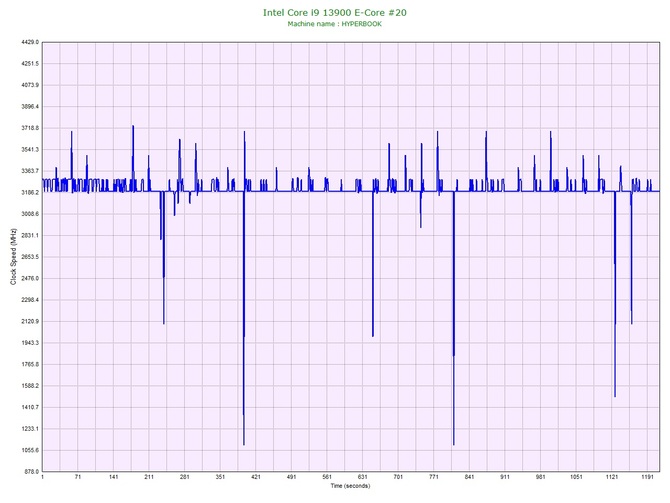The image size is (670, 503).
Task: Select the 631 x-axis time label
Action: (362, 477)
